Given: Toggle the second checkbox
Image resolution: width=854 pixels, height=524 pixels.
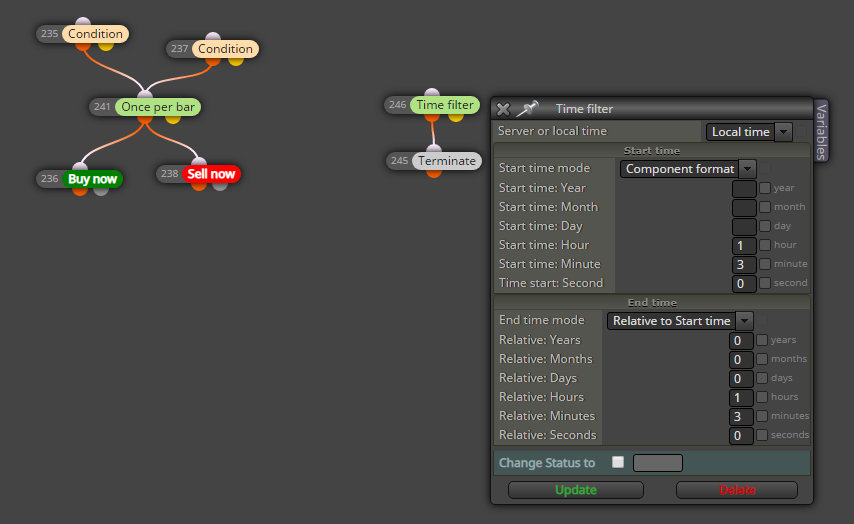Looking at the screenshot, I should [x=765, y=283].
